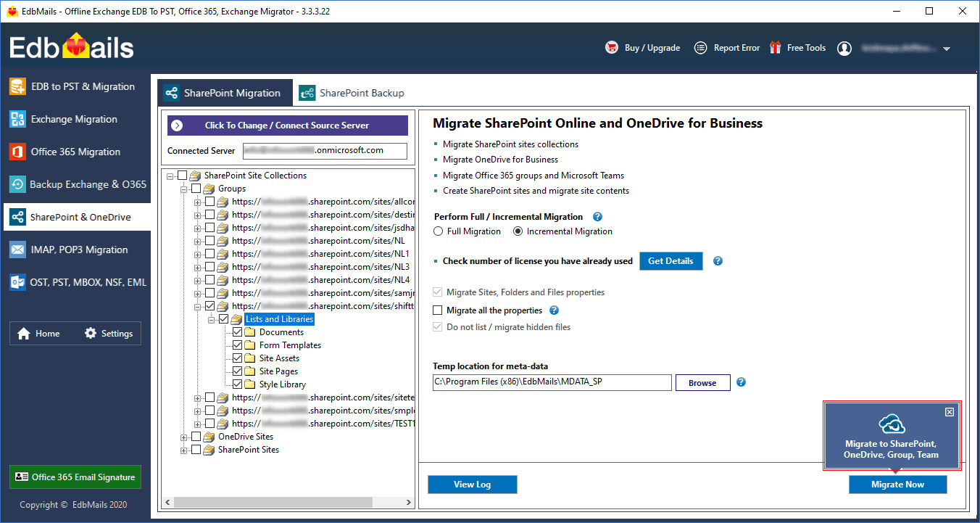The height and width of the screenshot is (523, 980).
Task: Click the SharePoint & OneDrive share icon
Action: click(17, 217)
